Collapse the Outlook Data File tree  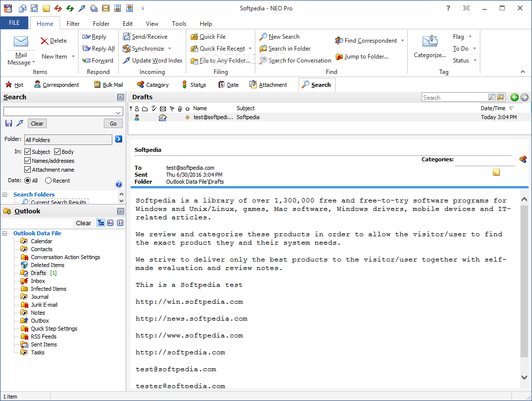[x=5, y=233]
